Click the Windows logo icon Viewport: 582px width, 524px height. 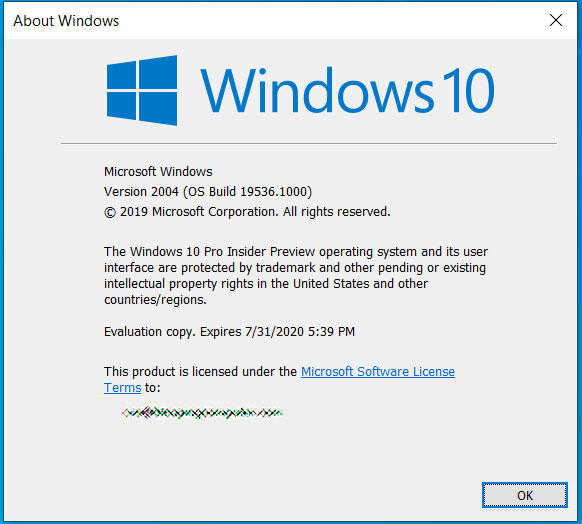[x=142, y=91]
